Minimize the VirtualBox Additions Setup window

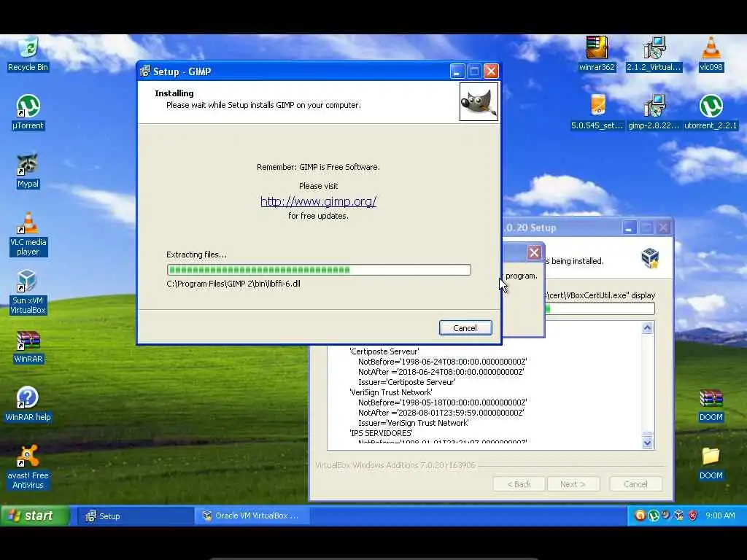click(630, 227)
